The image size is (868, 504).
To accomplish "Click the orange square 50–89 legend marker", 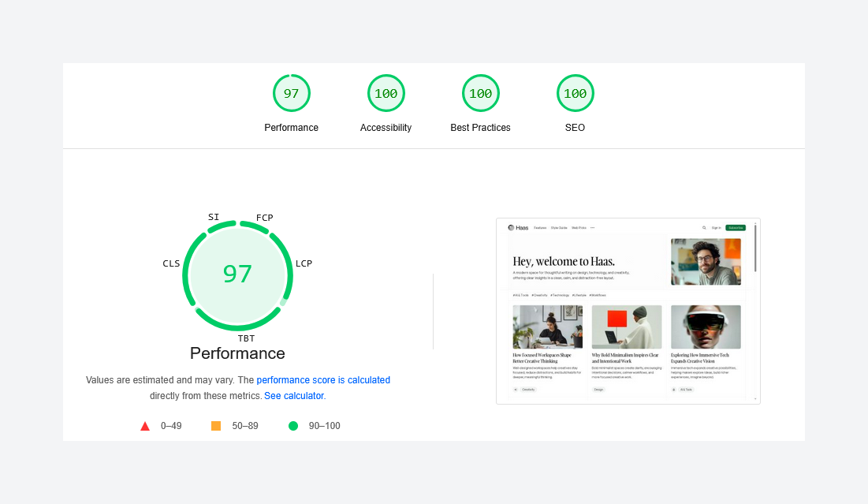I will tap(215, 425).
